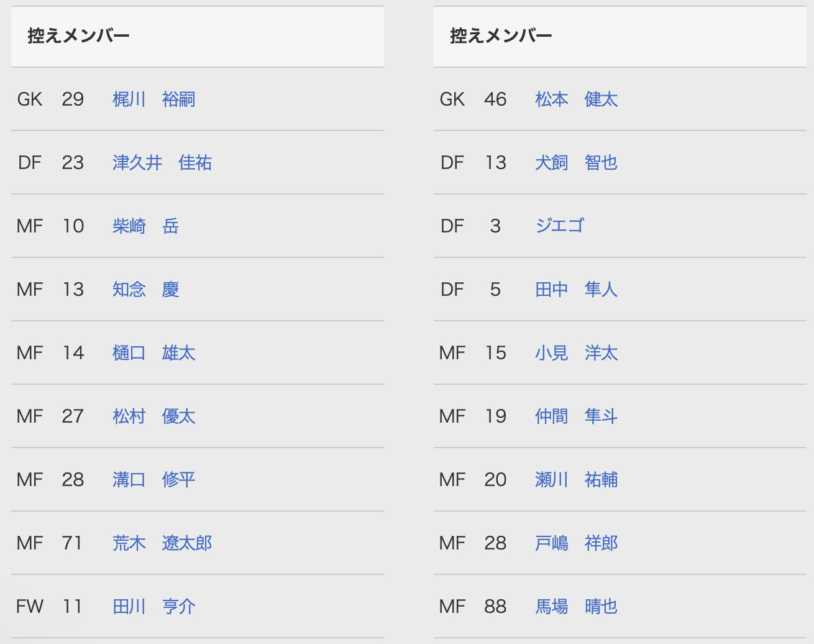Click player name ジエゴ
The height and width of the screenshot is (644, 814).
560,226
